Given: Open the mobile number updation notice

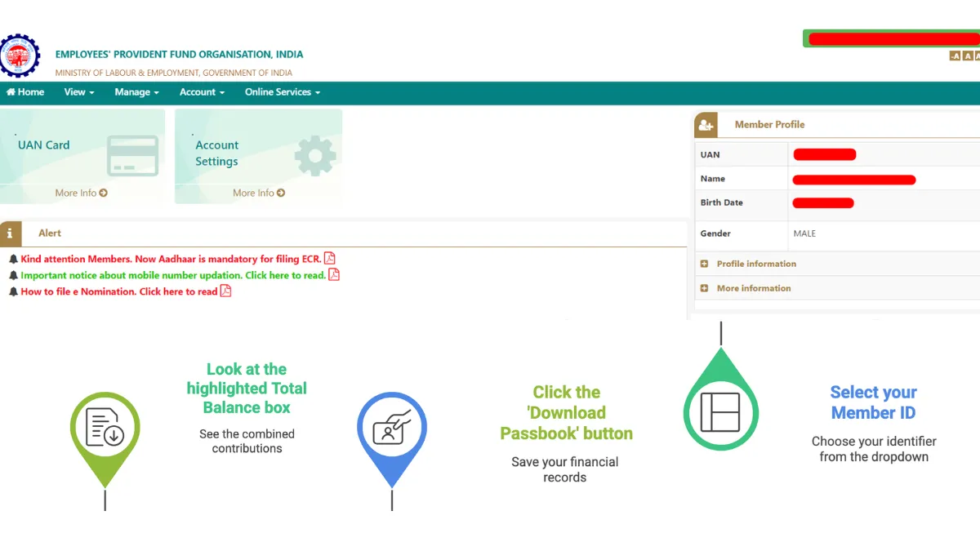Looking at the screenshot, I should (173, 275).
